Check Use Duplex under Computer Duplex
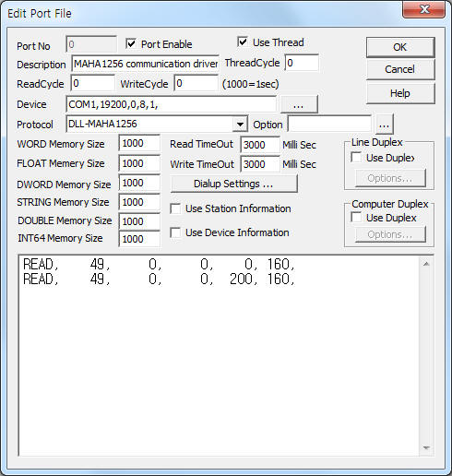 (x=356, y=218)
